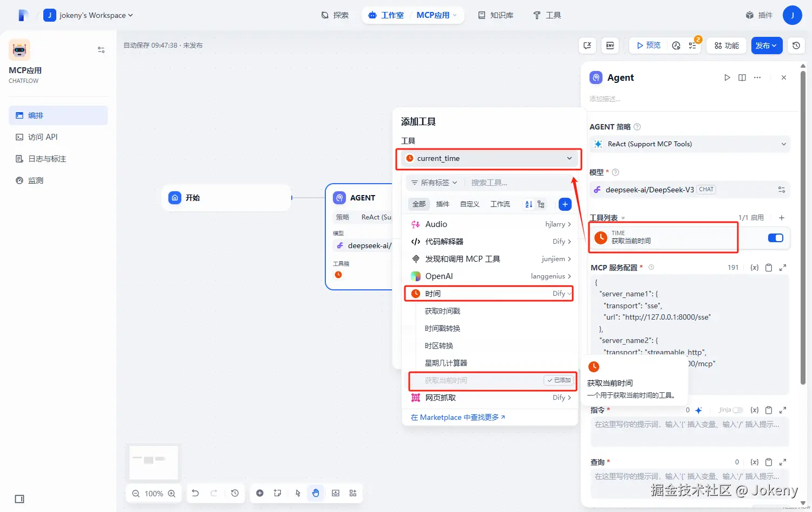Select the pointer mode tool
Screen dimensions: 812x512
tap(298, 493)
